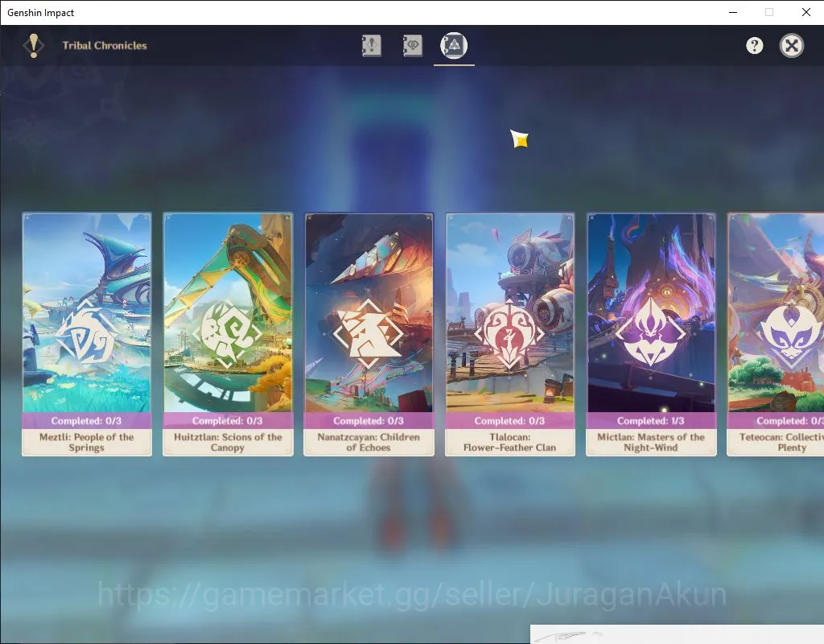Screen dimensions: 824x644
Task: Minimize the Genshin Impact window
Action: coord(733,12)
